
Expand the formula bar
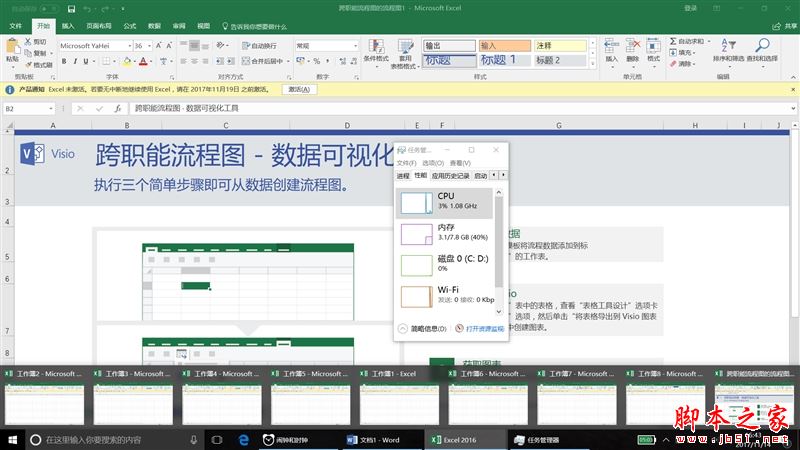(792, 108)
